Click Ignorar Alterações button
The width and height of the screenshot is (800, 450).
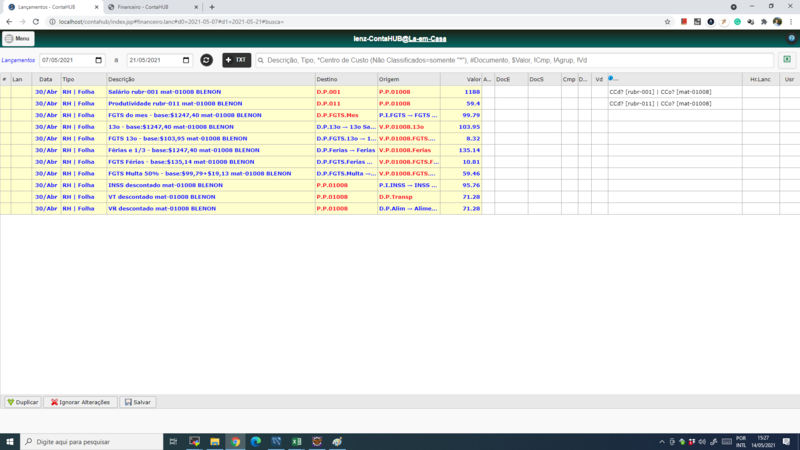pyautogui.click(x=80, y=402)
